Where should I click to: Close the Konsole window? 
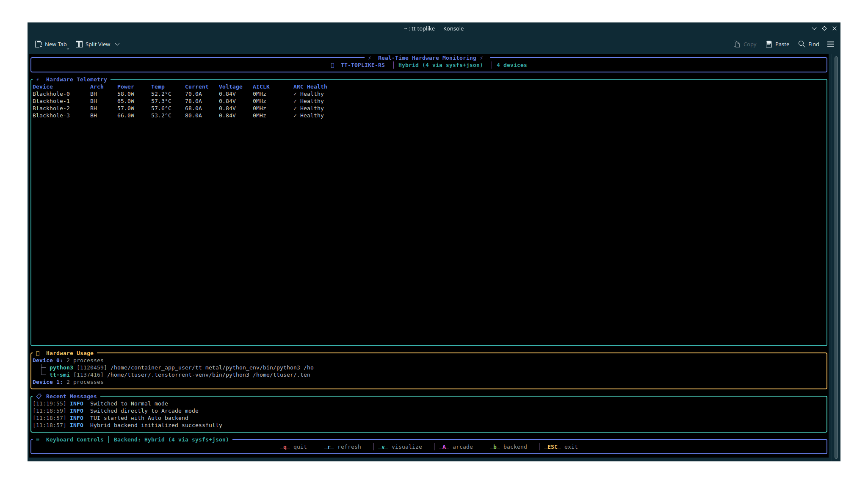(834, 28)
